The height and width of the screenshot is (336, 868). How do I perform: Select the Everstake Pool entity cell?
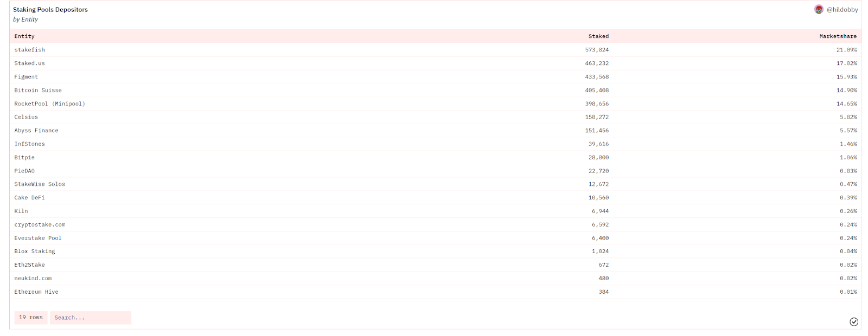click(38, 238)
